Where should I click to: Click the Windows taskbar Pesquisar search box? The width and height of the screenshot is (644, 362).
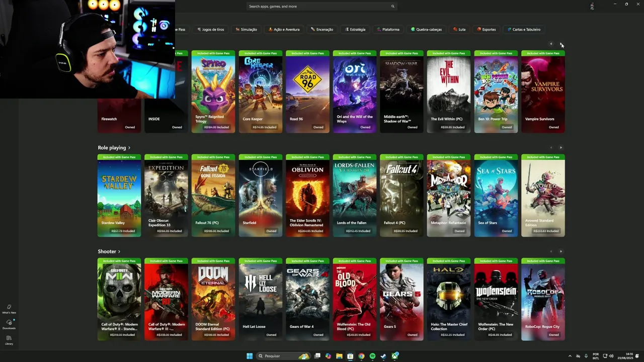(x=284, y=356)
